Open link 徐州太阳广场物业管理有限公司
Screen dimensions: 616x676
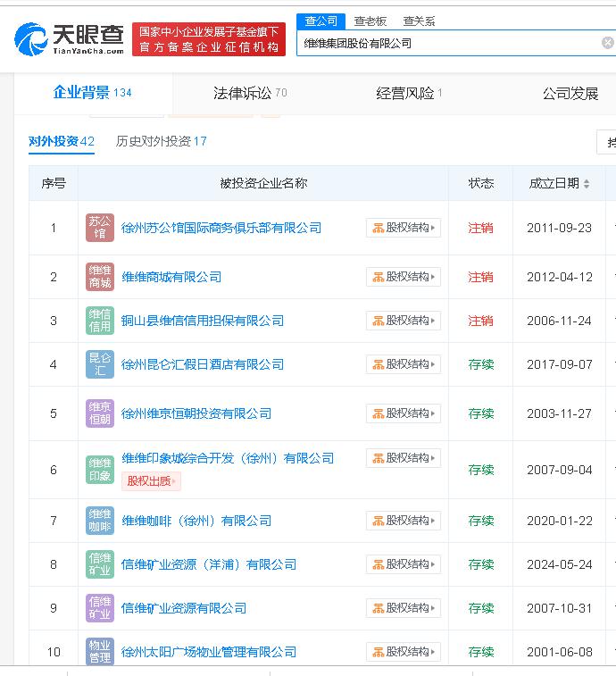click(x=209, y=651)
